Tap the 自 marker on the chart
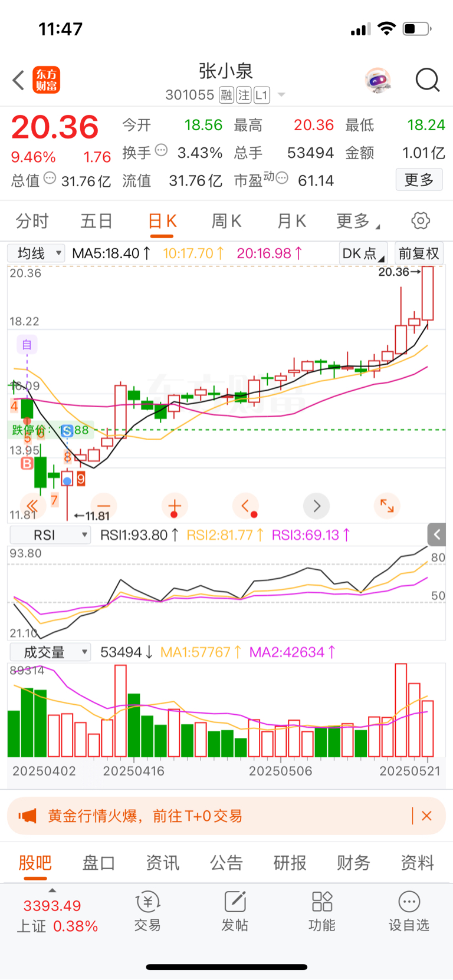The width and height of the screenshot is (453, 980). tap(27, 344)
